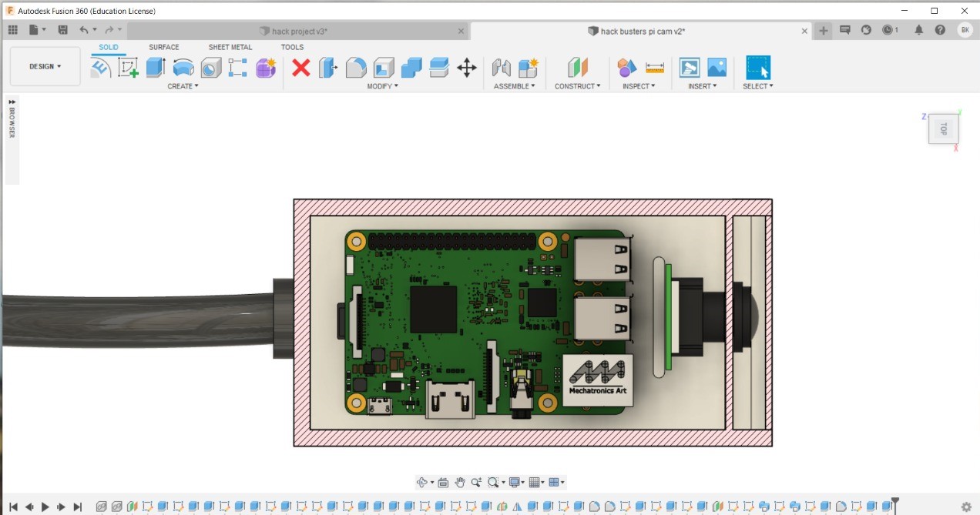Select the Rectangular Pattern tool
The image size is (980, 515).
(238, 68)
